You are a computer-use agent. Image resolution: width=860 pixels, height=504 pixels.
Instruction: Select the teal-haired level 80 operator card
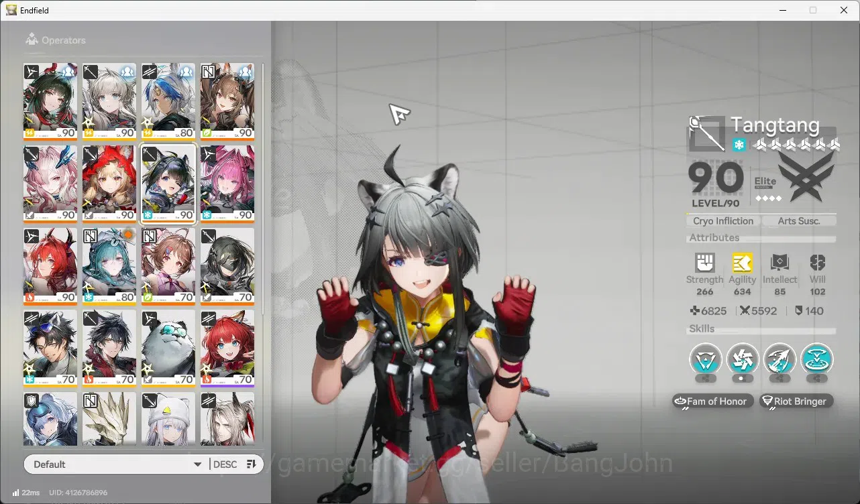(109, 266)
